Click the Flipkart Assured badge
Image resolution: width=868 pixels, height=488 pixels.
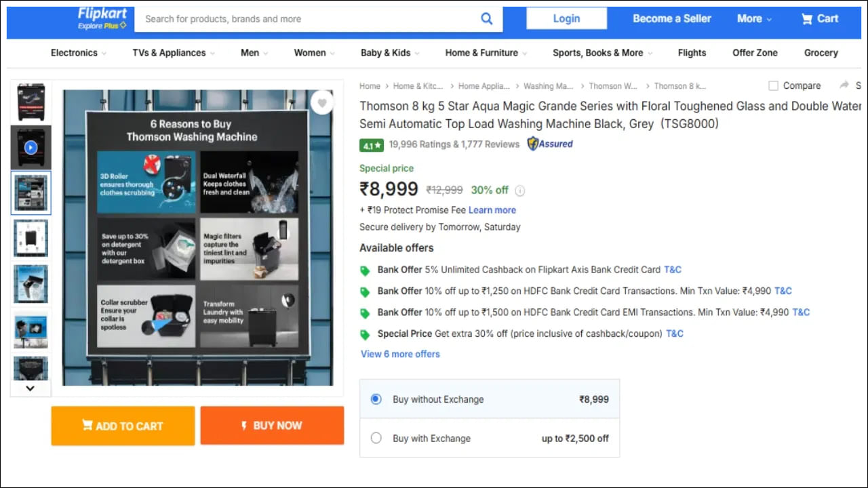coord(550,144)
